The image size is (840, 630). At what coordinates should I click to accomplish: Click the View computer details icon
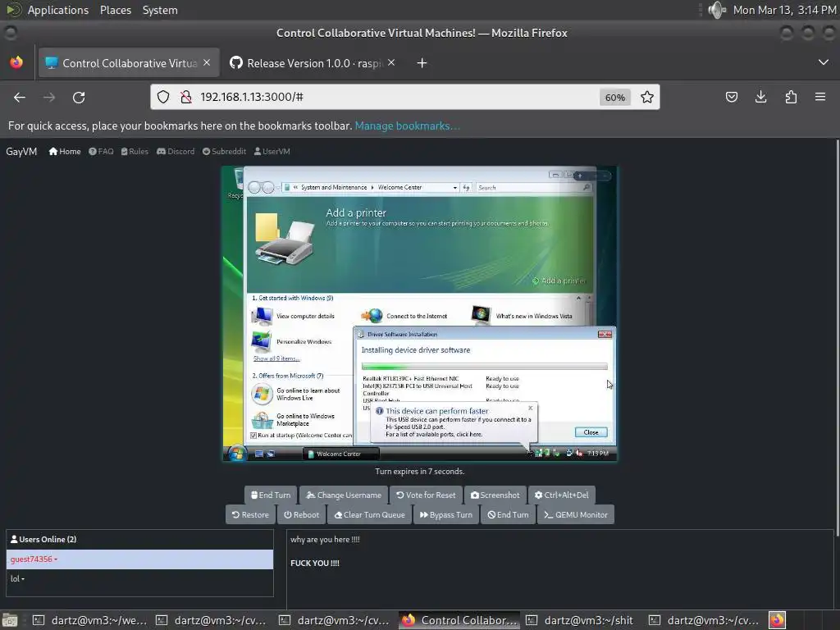pos(262,316)
